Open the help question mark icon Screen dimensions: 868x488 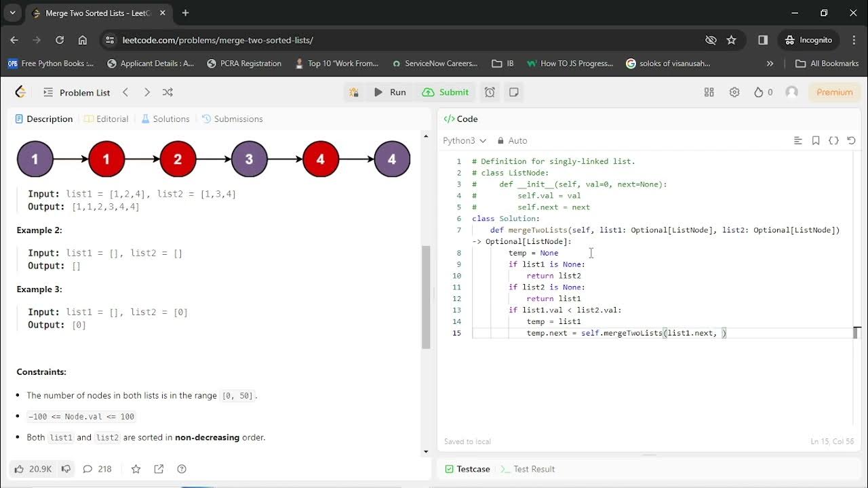coord(181,469)
